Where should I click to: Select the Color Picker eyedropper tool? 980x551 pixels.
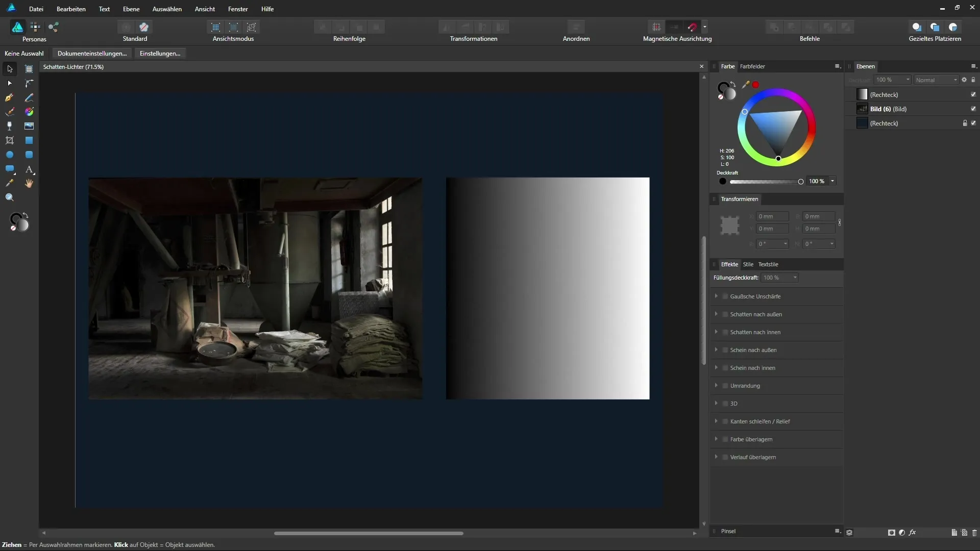pyautogui.click(x=10, y=183)
